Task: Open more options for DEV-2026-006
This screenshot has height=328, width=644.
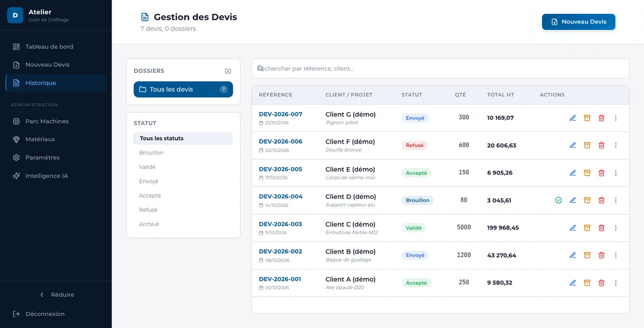Action: pos(616,145)
